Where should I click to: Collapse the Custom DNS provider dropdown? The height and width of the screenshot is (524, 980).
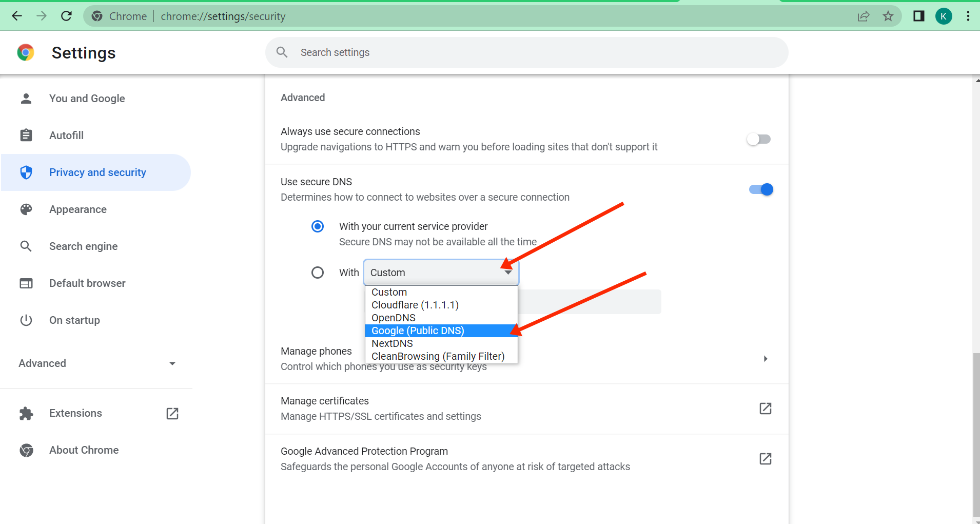[x=441, y=273]
